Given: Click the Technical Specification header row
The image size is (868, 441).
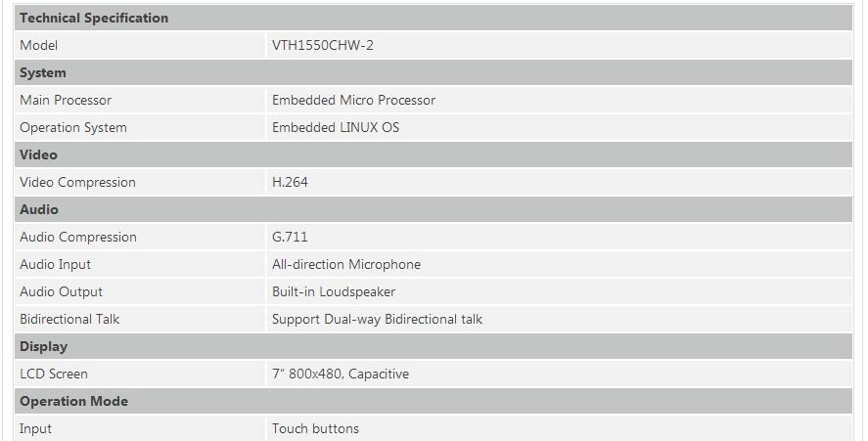Looking at the screenshot, I should pyautogui.click(x=94, y=18).
